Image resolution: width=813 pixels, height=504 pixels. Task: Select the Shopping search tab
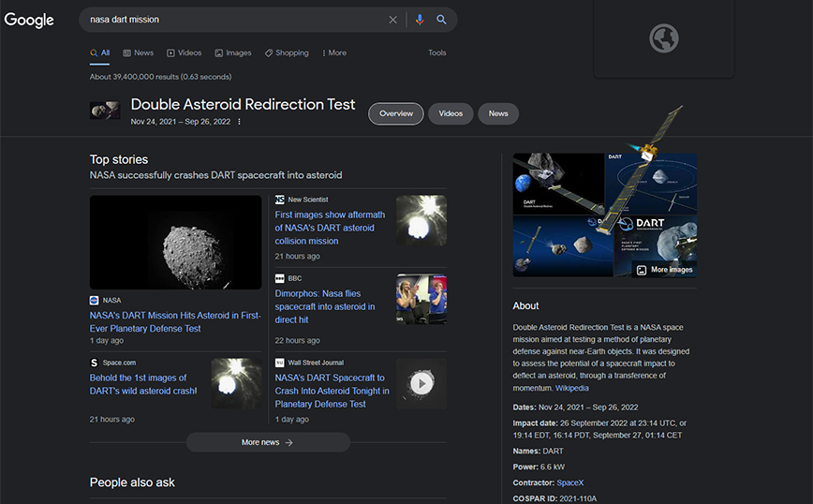[287, 53]
